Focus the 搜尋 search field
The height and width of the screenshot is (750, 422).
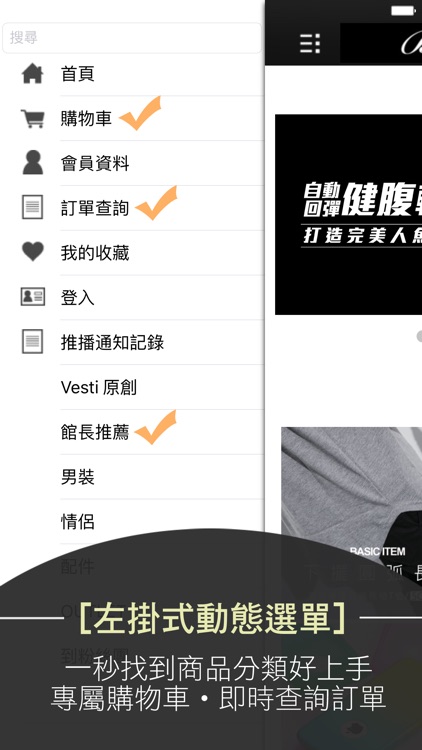pos(132,38)
